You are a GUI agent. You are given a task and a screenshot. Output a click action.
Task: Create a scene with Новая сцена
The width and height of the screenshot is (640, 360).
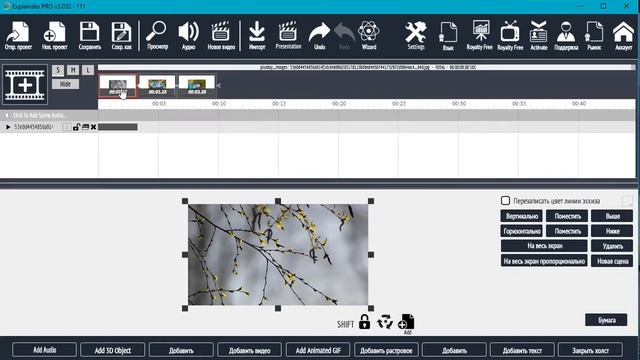coord(612,261)
